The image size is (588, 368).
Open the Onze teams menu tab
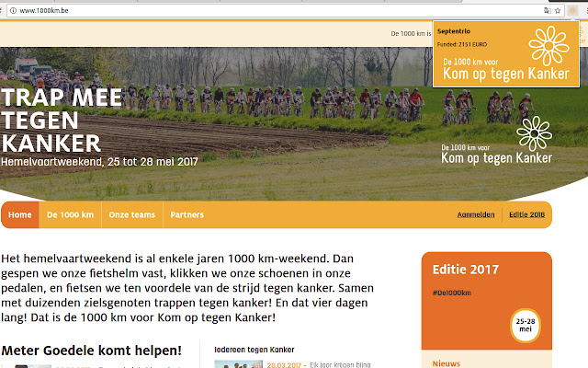pos(132,214)
